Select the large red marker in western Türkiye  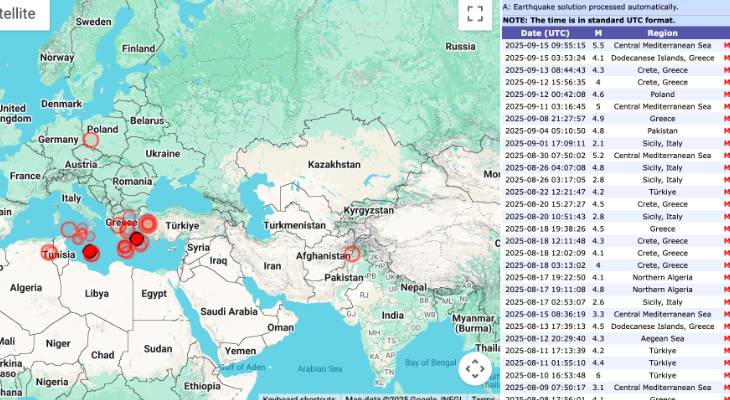point(148,224)
